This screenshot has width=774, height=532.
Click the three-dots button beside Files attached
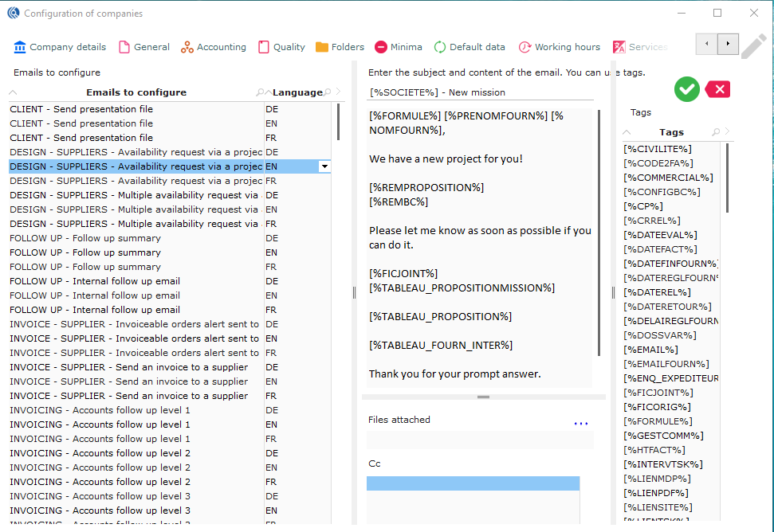tap(580, 424)
